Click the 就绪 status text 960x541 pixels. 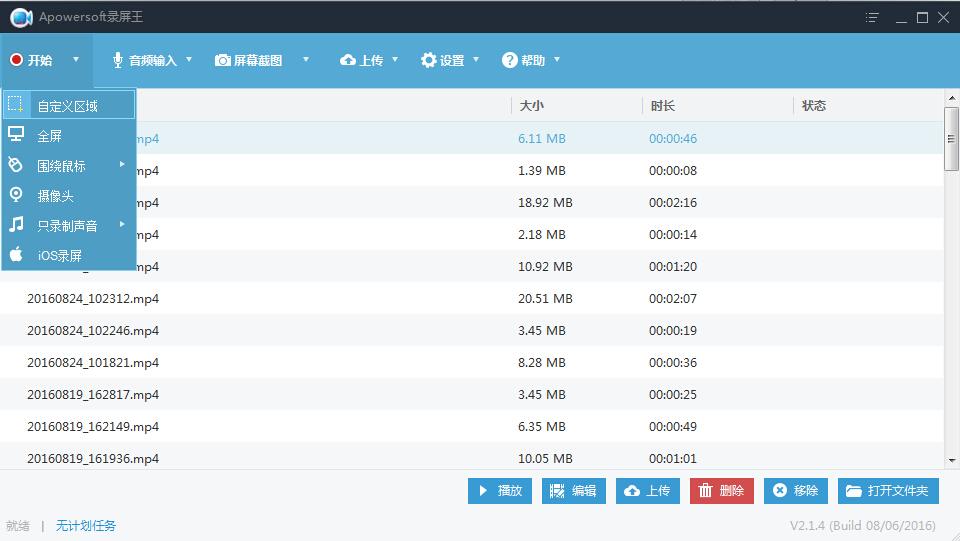point(18,525)
